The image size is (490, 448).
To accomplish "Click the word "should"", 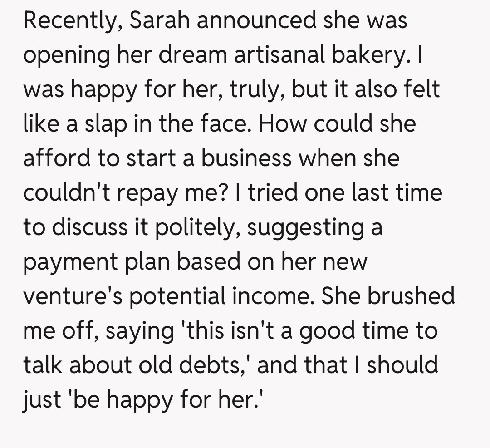I will point(402,364).
